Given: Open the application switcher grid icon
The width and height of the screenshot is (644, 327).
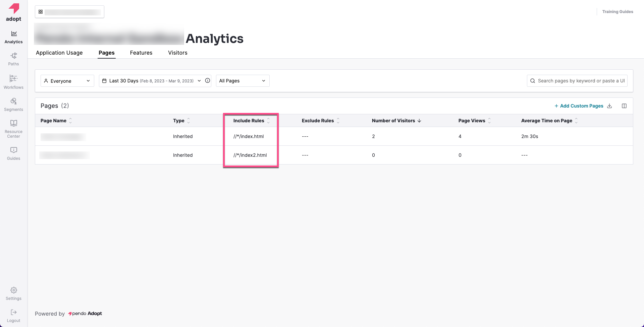Looking at the screenshot, I should click(x=41, y=12).
